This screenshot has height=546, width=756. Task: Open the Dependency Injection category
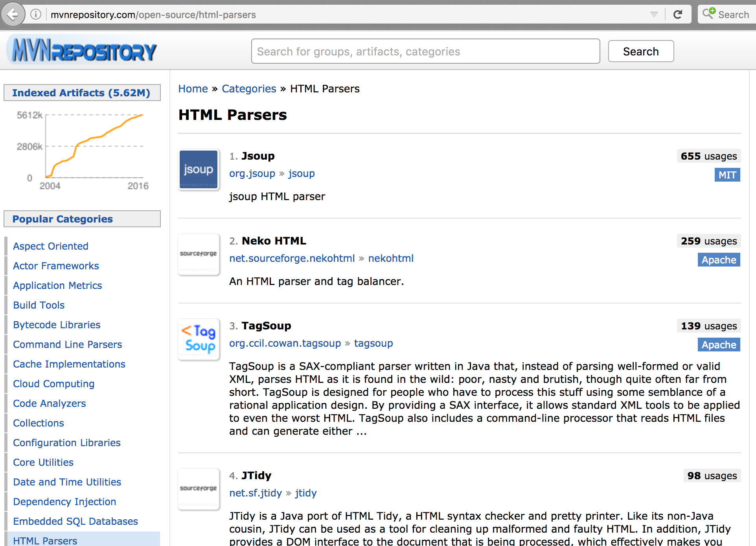pos(64,502)
